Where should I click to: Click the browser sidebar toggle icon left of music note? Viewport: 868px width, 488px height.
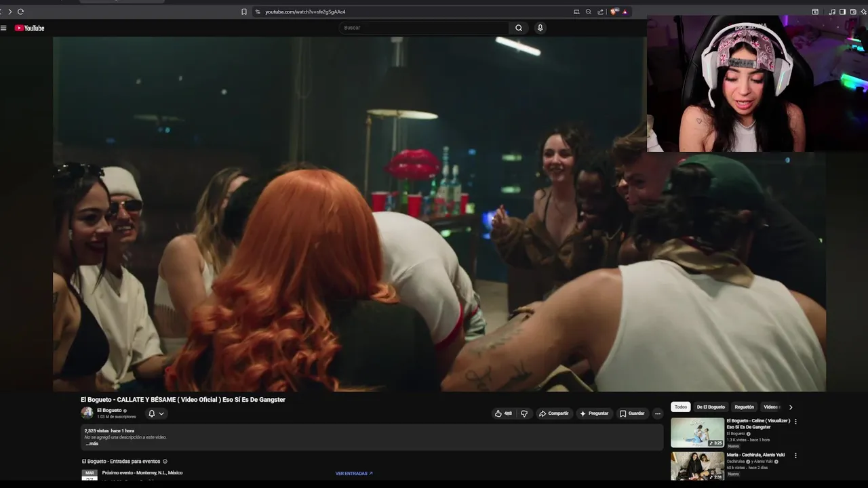pyautogui.click(x=815, y=12)
